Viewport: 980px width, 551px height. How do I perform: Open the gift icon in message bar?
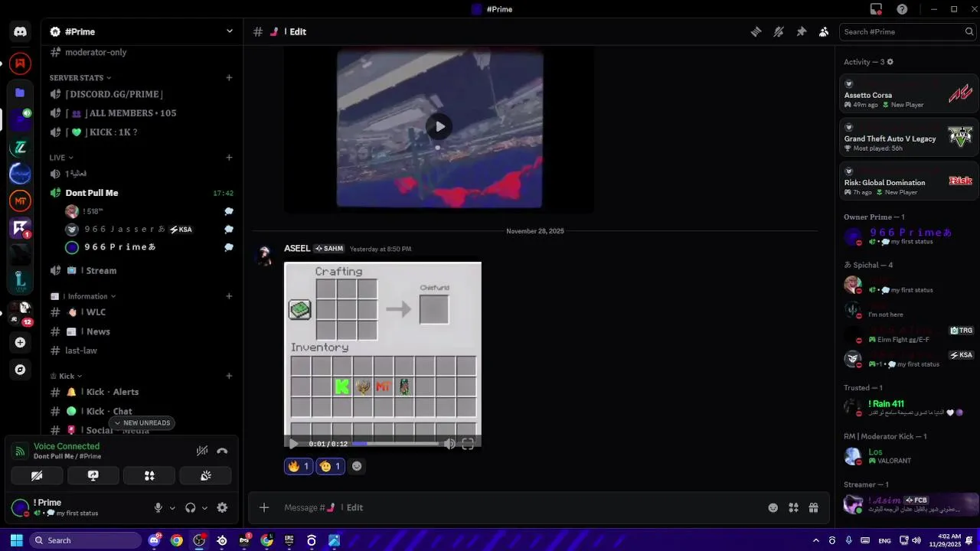click(x=813, y=507)
